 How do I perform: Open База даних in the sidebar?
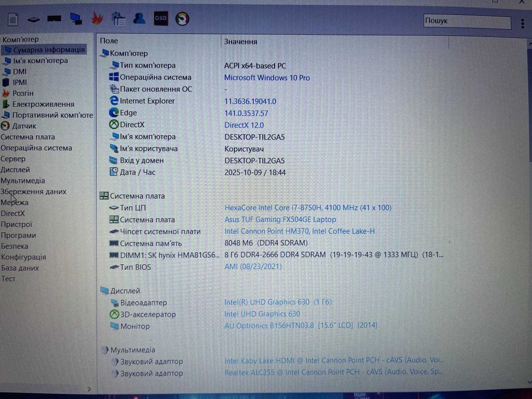coord(20,268)
